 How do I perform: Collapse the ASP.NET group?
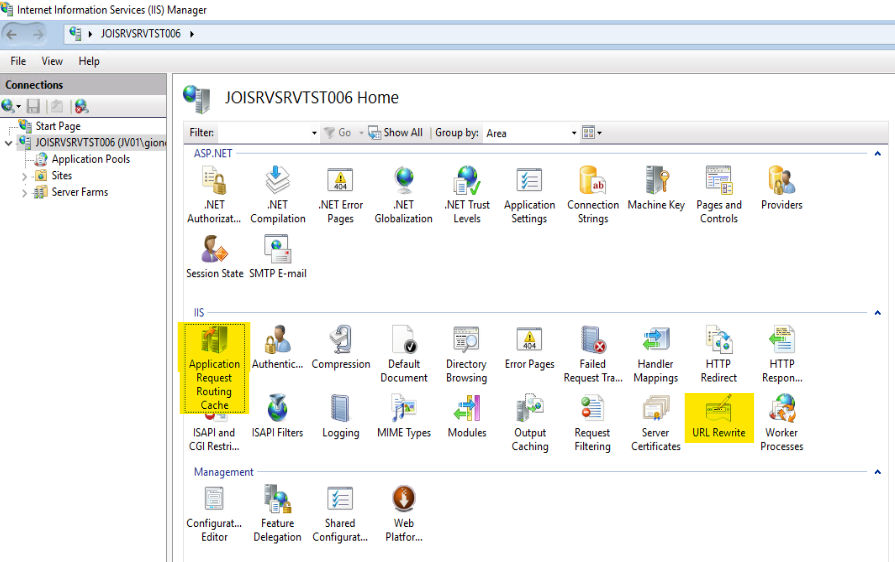tap(877, 153)
